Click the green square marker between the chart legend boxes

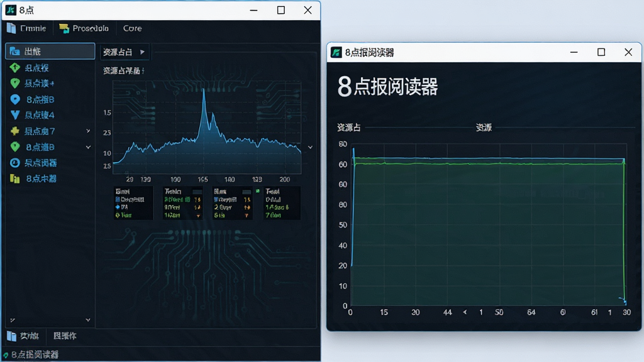click(258, 191)
